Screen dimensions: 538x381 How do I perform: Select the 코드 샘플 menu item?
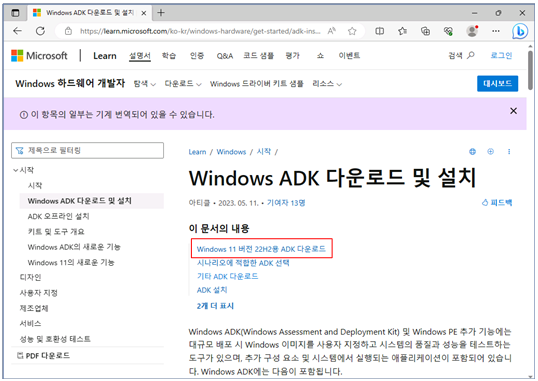click(x=258, y=56)
